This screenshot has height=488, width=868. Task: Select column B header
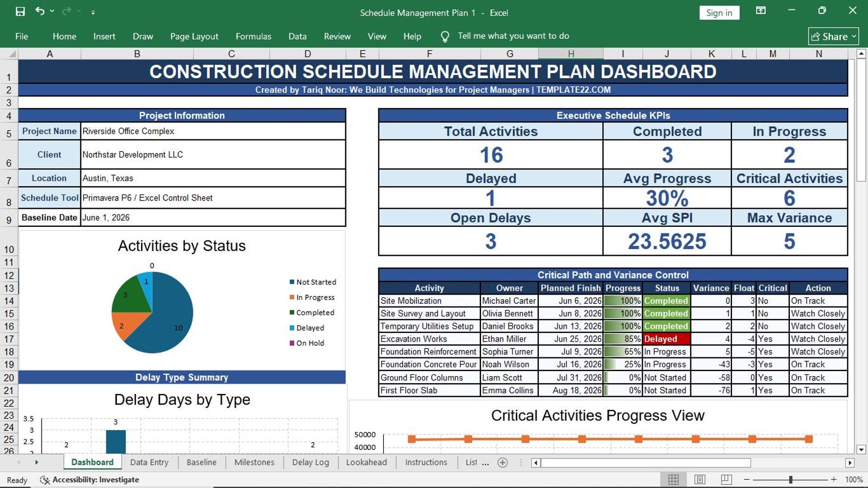point(137,54)
